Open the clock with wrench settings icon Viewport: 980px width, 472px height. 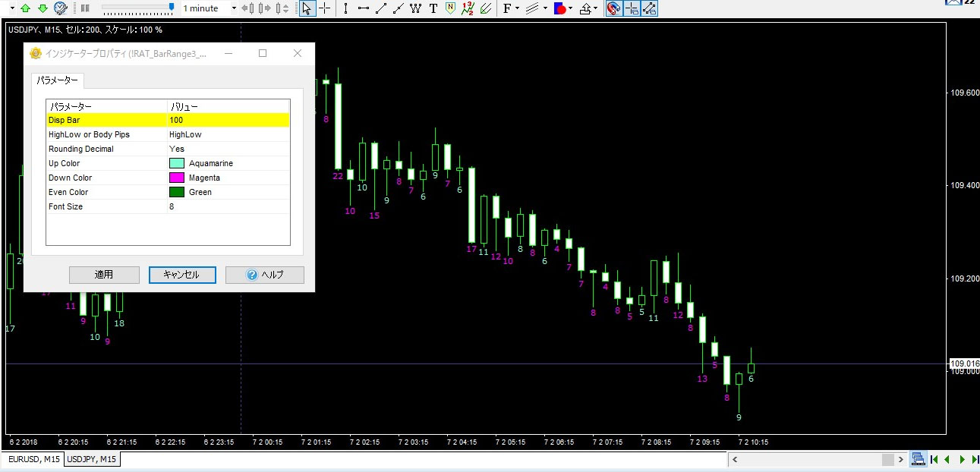tap(60, 8)
